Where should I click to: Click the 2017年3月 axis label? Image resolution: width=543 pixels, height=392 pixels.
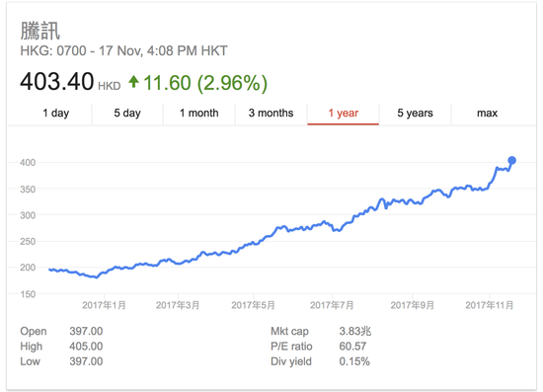pyautogui.click(x=178, y=305)
